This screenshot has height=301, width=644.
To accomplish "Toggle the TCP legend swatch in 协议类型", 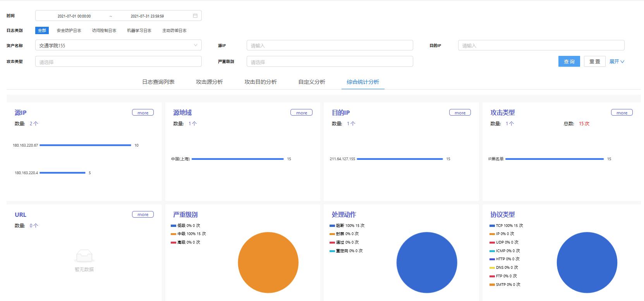I will (x=492, y=225).
